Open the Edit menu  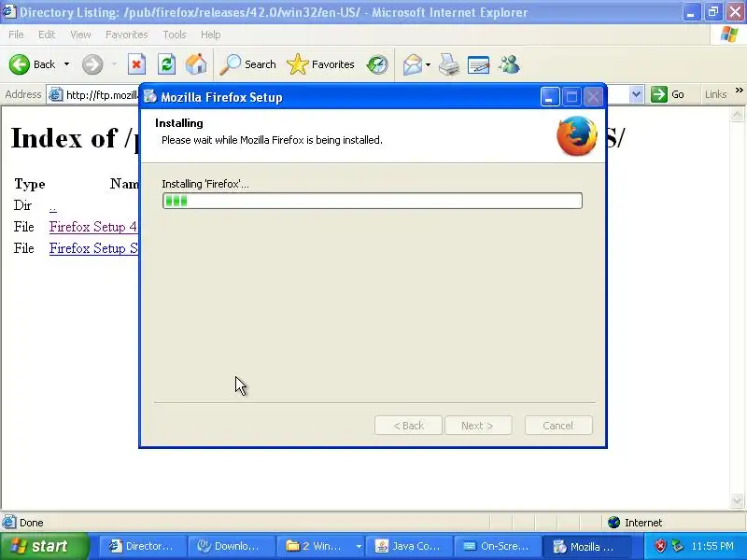click(x=47, y=35)
